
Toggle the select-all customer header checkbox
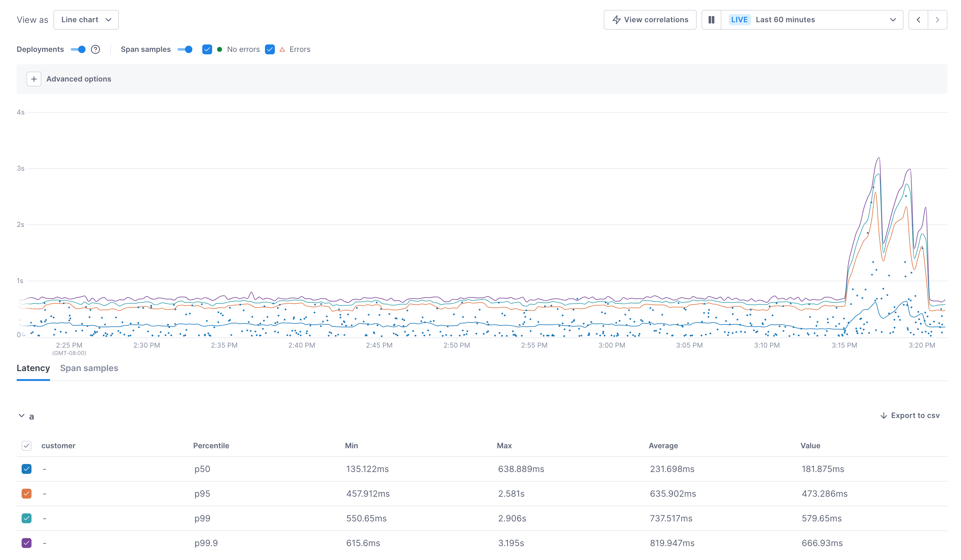coord(27,446)
